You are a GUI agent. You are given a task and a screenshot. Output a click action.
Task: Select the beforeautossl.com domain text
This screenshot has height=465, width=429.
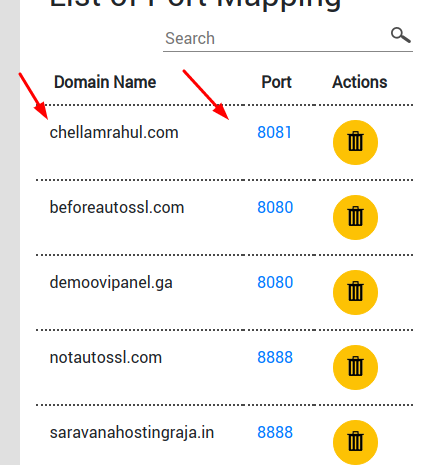pos(117,208)
